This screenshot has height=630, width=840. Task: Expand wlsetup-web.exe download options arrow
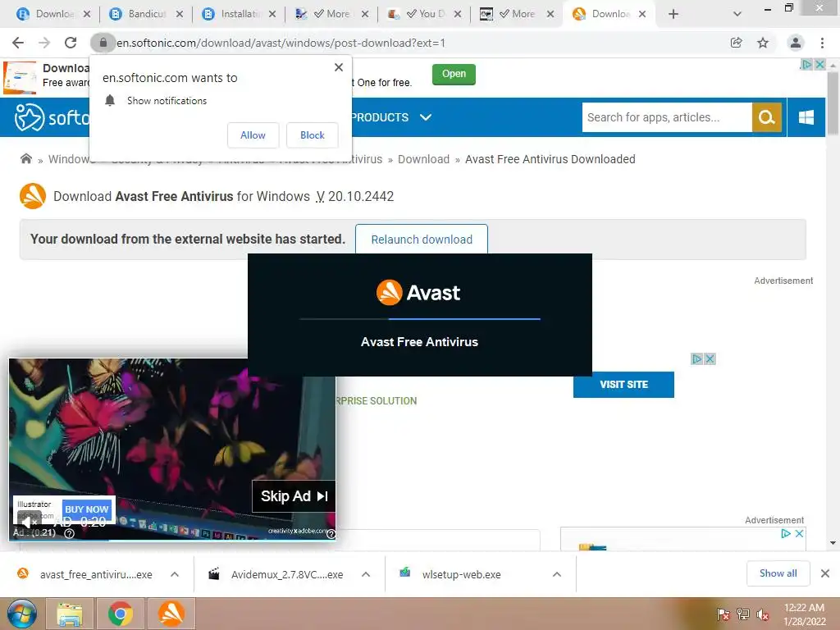[x=557, y=574]
